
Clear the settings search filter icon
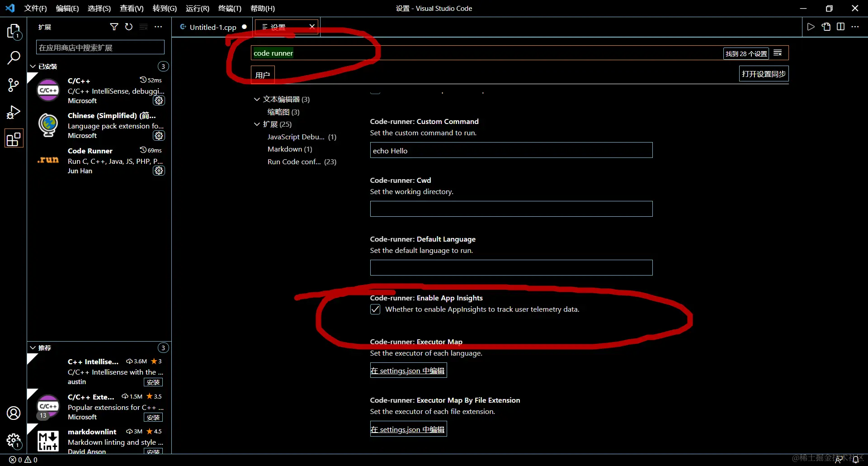pos(778,53)
